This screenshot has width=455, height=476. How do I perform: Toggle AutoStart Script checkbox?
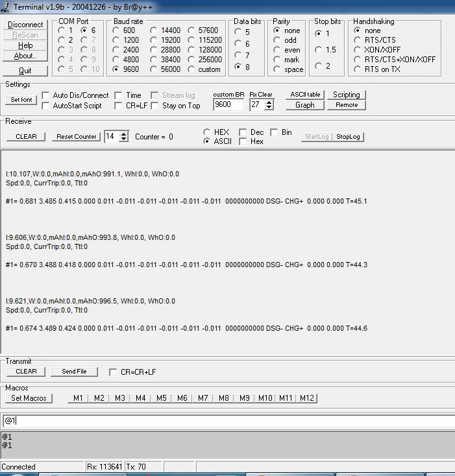click(45, 106)
